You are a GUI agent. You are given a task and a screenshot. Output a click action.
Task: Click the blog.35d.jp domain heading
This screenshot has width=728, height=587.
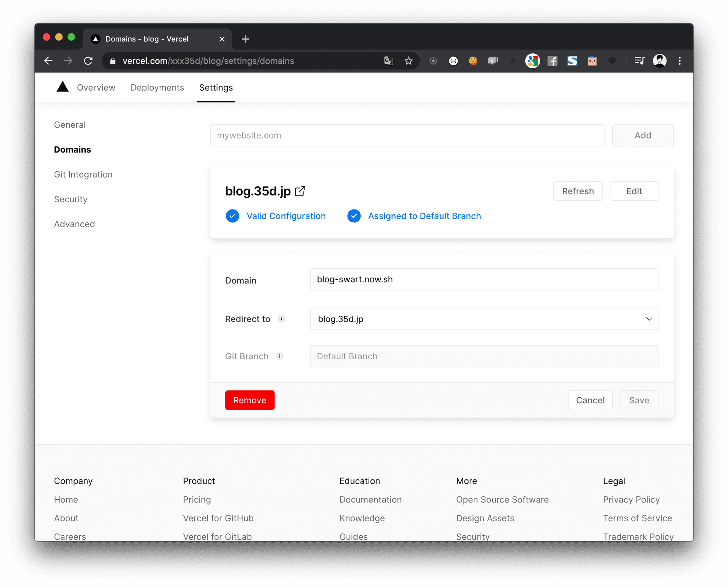[x=258, y=191]
